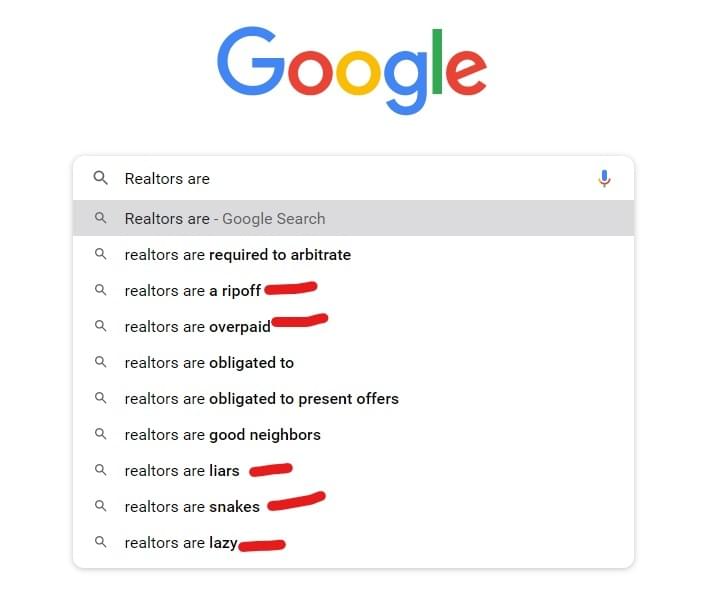Select 'realtors are obligated to' suggestion
The image size is (707, 602).
click(x=354, y=363)
